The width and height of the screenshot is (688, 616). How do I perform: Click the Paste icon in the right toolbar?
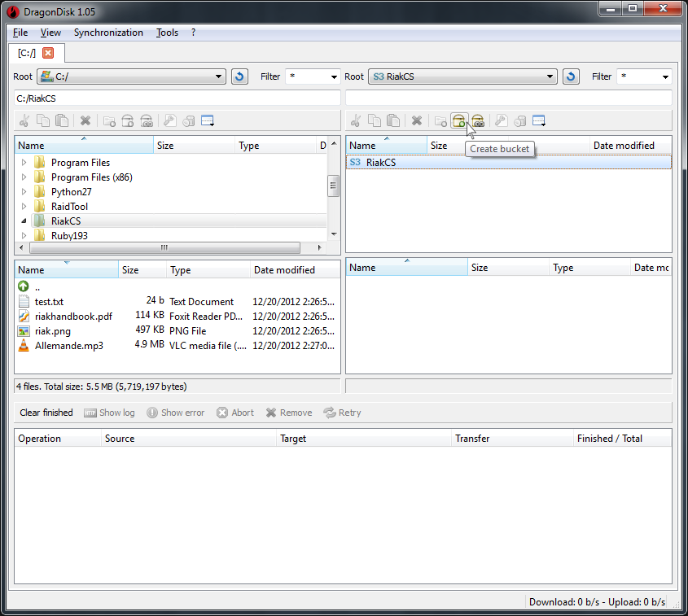pos(393,120)
